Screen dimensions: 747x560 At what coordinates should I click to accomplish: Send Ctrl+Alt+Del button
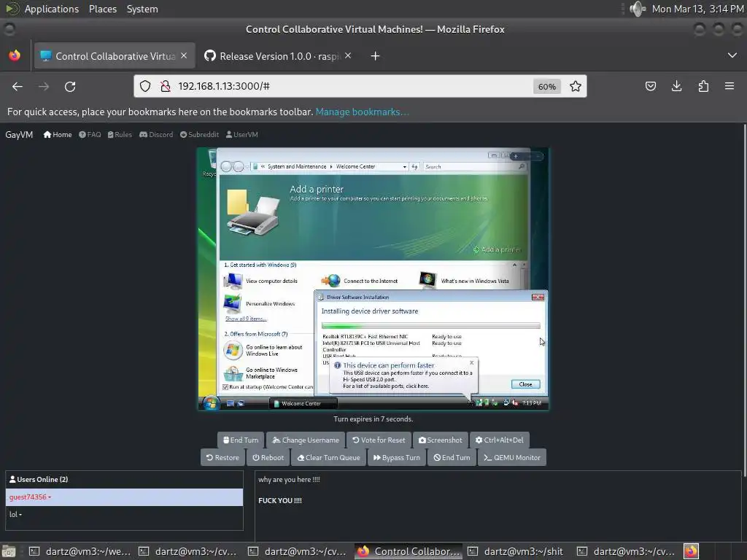(x=499, y=440)
